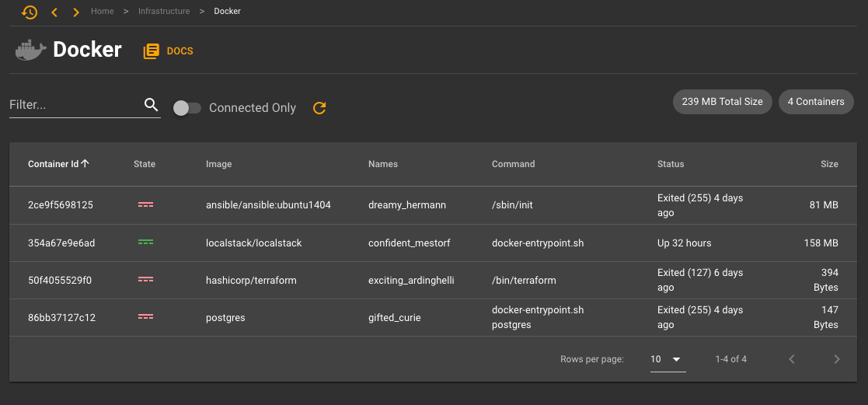Sort by Command column header
Viewport: 868px width, 405px height.
(513, 164)
